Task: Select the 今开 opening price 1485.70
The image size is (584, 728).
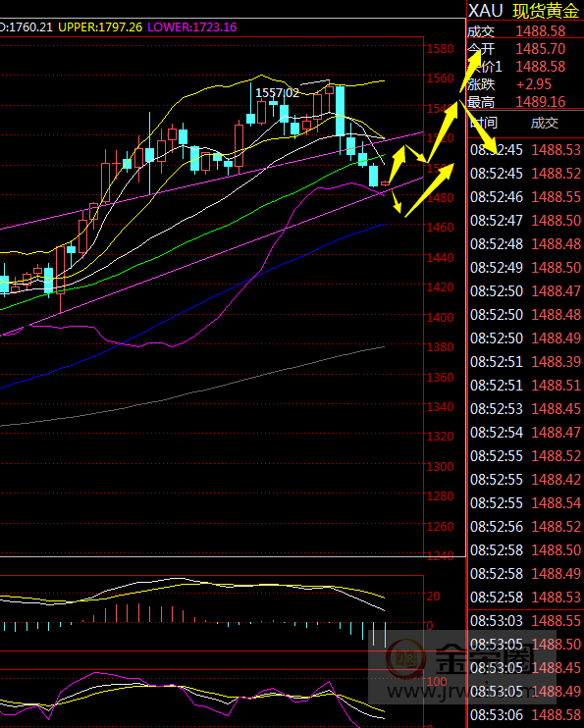Action: point(541,49)
